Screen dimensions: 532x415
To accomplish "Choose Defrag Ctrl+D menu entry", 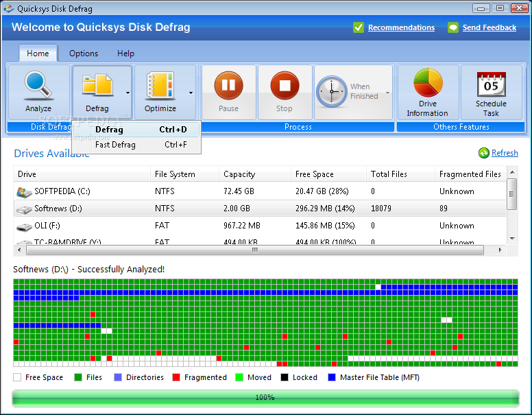I will pyautogui.click(x=136, y=130).
